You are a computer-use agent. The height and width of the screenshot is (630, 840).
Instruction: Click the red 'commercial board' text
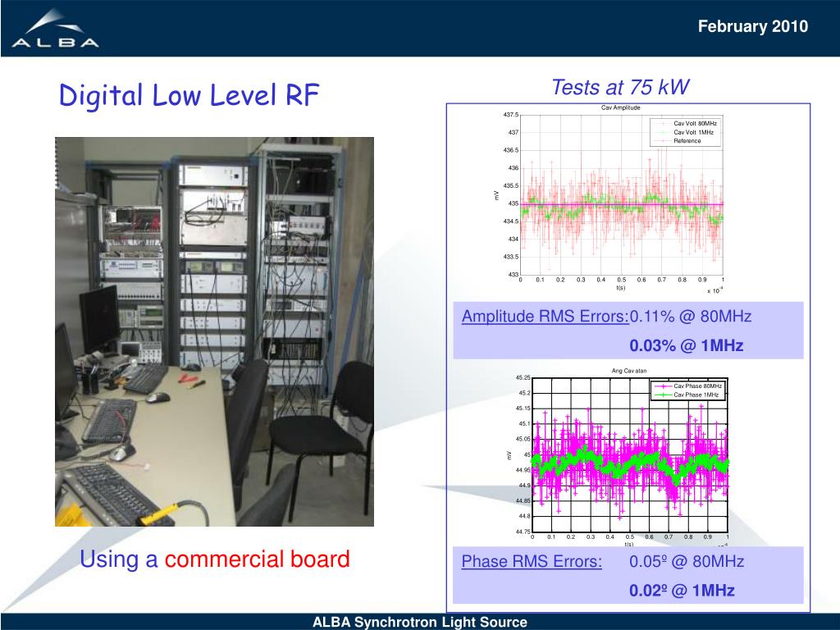click(x=257, y=559)
